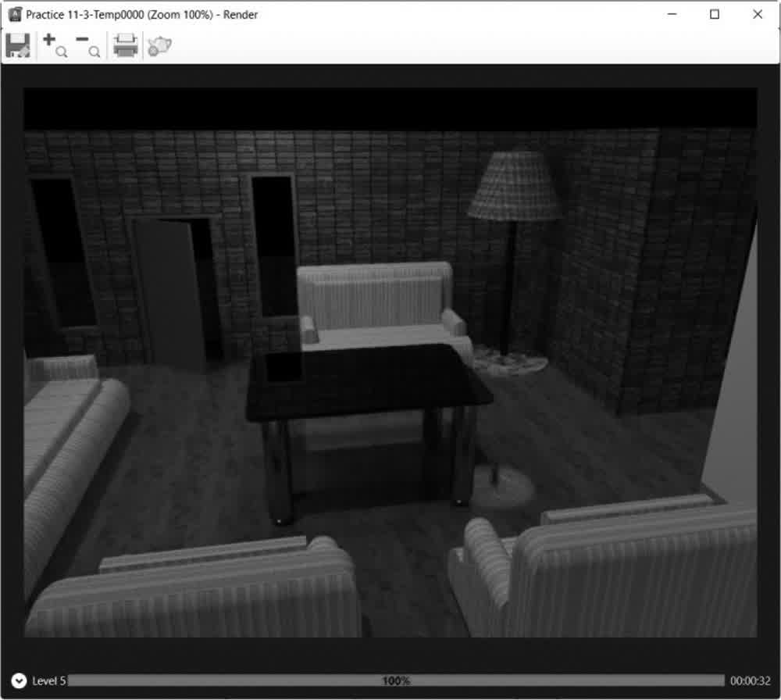Click the elapsed time 00:00:32
The width and height of the screenshot is (781, 700).
[750, 681]
